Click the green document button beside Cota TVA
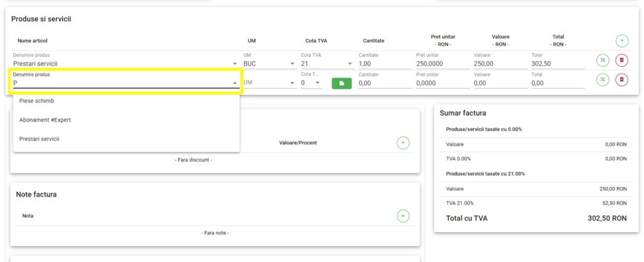The width and height of the screenshot is (644, 262). click(x=341, y=83)
